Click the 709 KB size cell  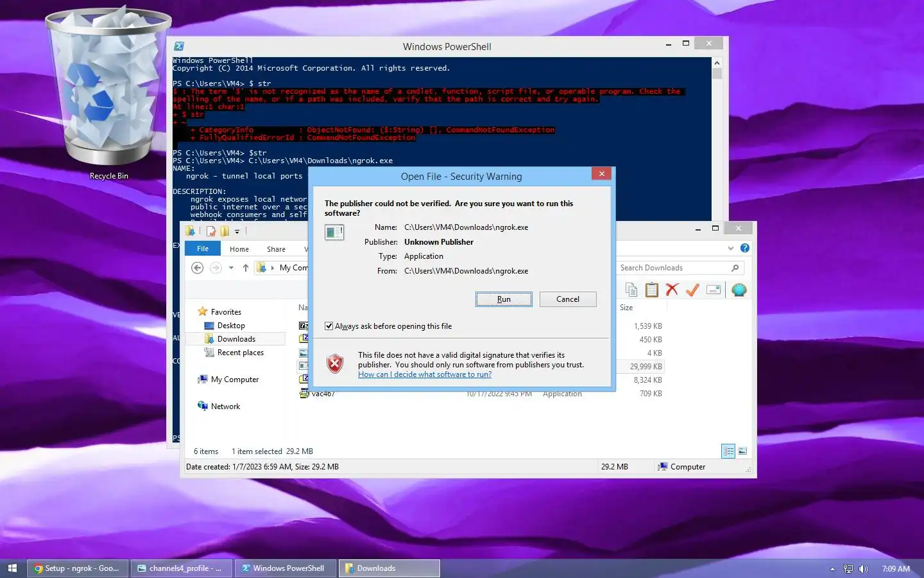[651, 394]
